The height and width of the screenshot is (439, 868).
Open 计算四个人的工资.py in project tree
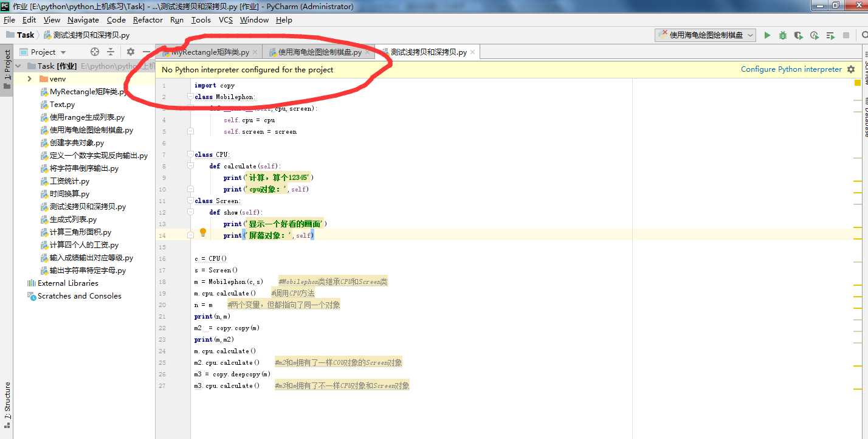point(84,245)
